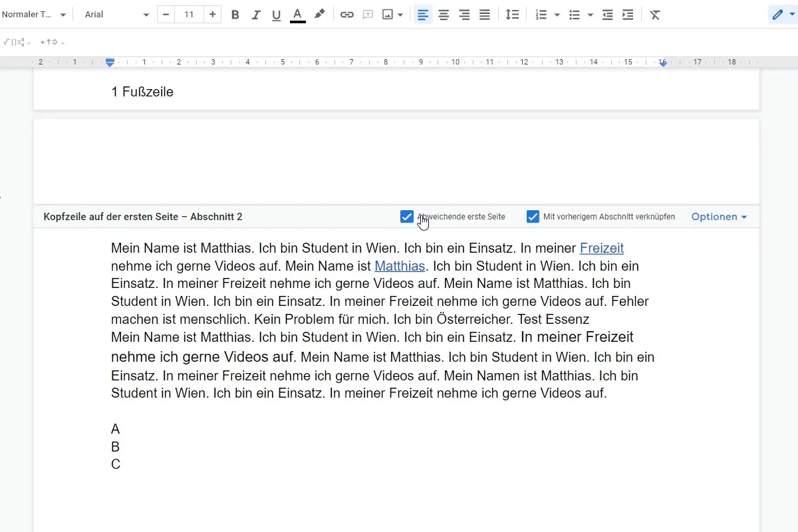The height and width of the screenshot is (532, 798).
Task: Open the editing mode pencil dropdown
Action: 783,15
